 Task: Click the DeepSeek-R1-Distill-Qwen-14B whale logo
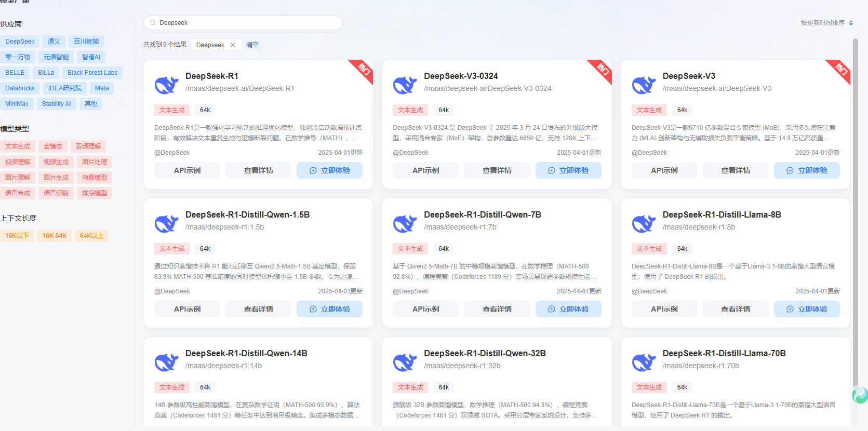coord(167,361)
